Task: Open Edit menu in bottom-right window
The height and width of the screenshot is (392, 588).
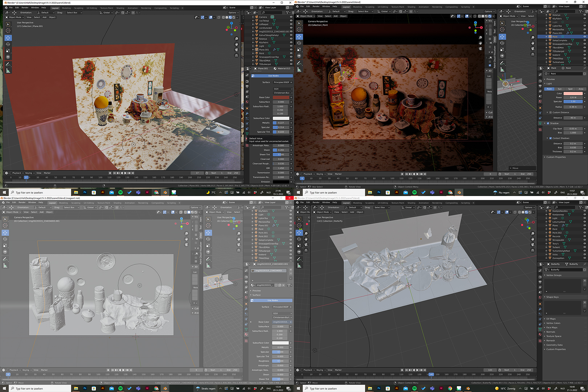Action: click(x=308, y=203)
